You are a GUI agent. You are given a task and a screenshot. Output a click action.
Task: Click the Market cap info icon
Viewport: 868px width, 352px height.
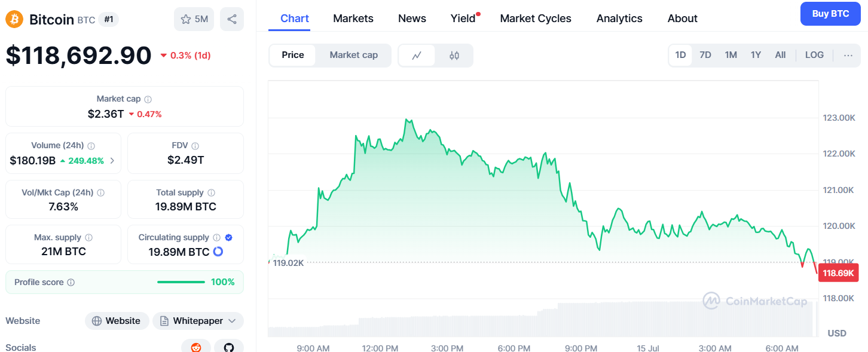pyautogui.click(x=148, y=99)
